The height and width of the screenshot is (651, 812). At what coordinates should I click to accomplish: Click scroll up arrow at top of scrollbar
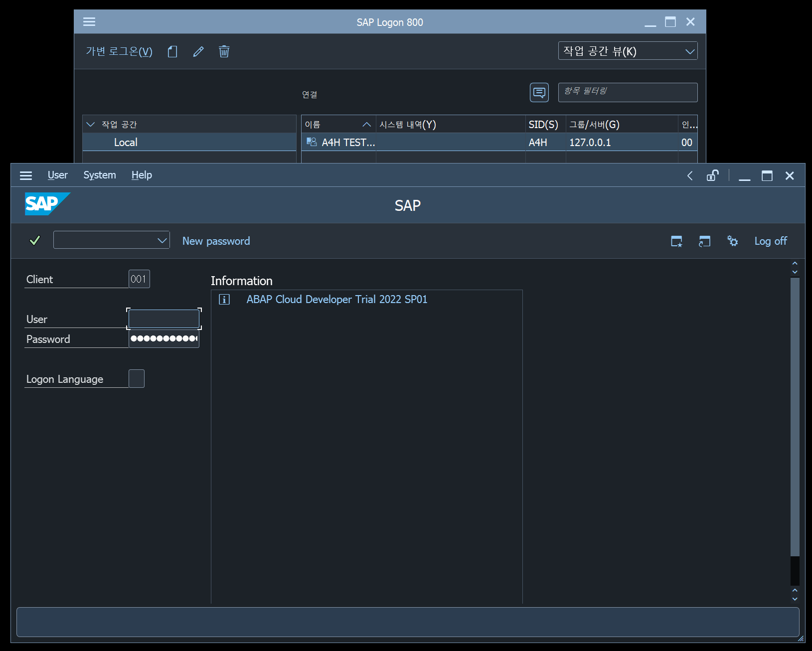point(795,263)
